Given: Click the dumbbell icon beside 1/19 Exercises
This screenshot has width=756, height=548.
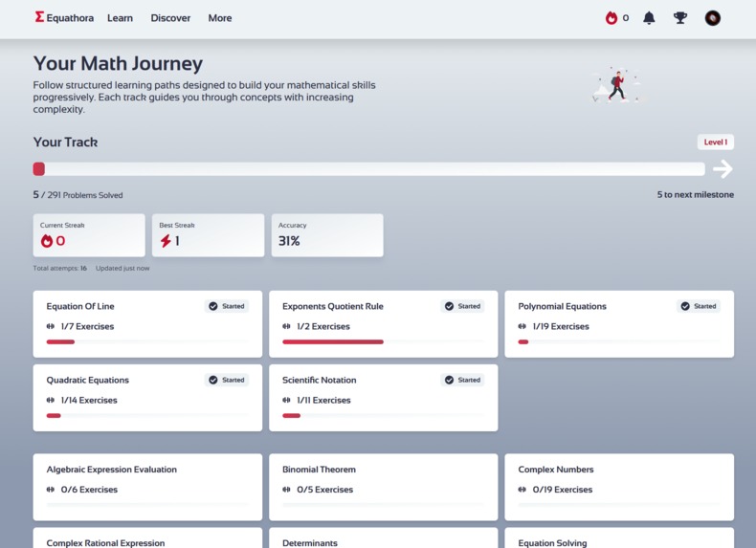Looking at the screenshot, I should [523, 326].
